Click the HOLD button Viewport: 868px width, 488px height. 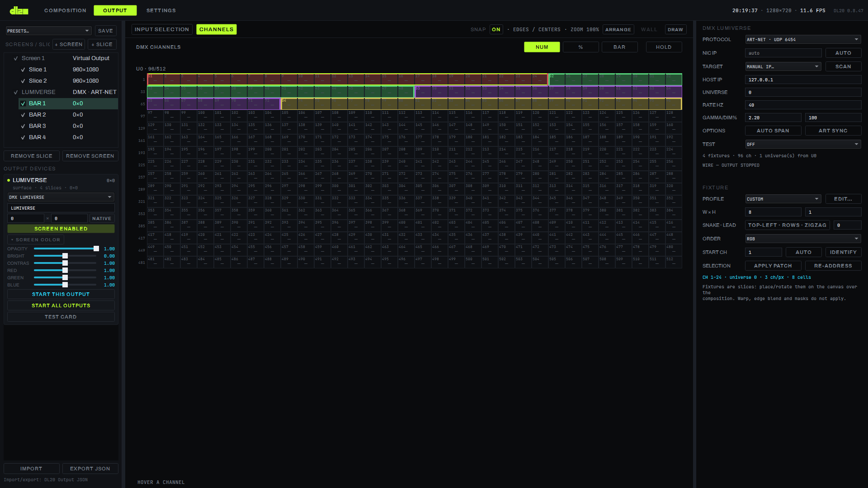tap(664, 47)
